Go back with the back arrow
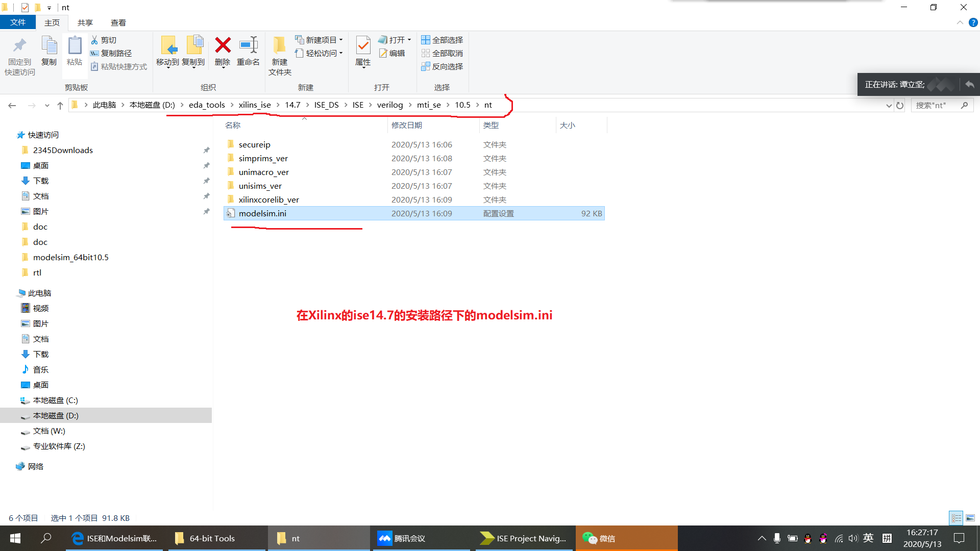Viewport: 980px width, 551px height. tap(12, 105)
